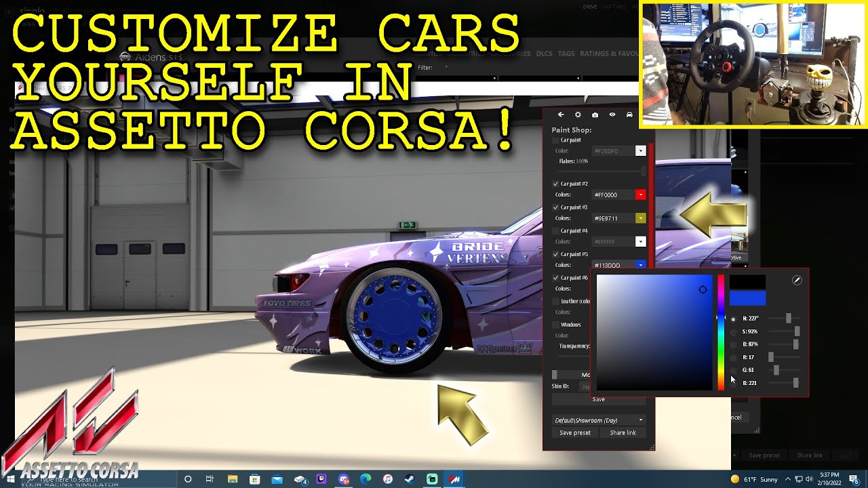Click the vertical rainbow hue strip

coord(721,333)
